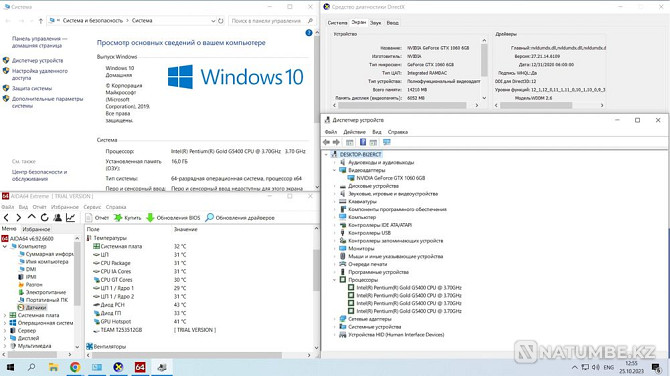Image resolution: width=670 pixels, height=376 pixels.
Task: Click AIDA64 refresh icon
Action: [44, 217]
